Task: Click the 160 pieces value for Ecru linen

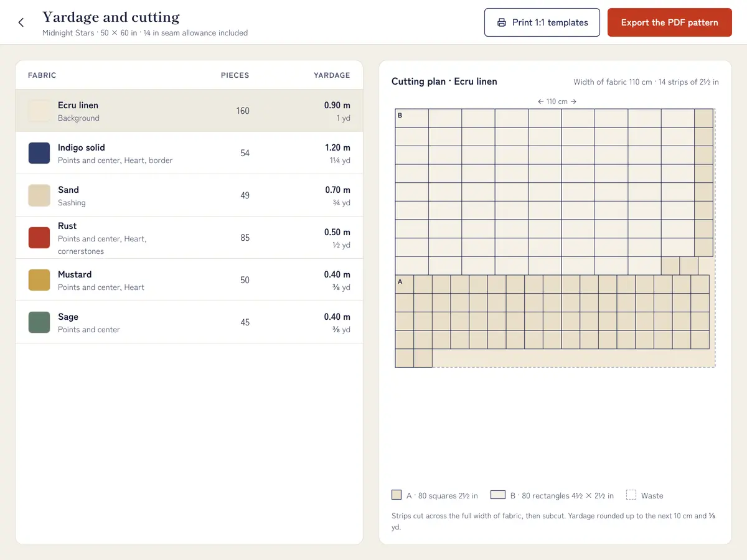Action: click(243, 111)
